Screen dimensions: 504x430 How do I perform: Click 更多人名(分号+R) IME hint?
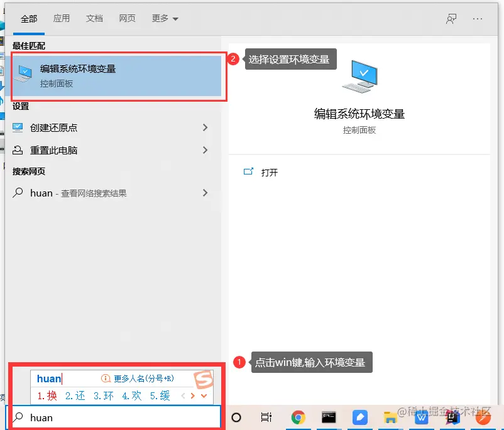138,379
